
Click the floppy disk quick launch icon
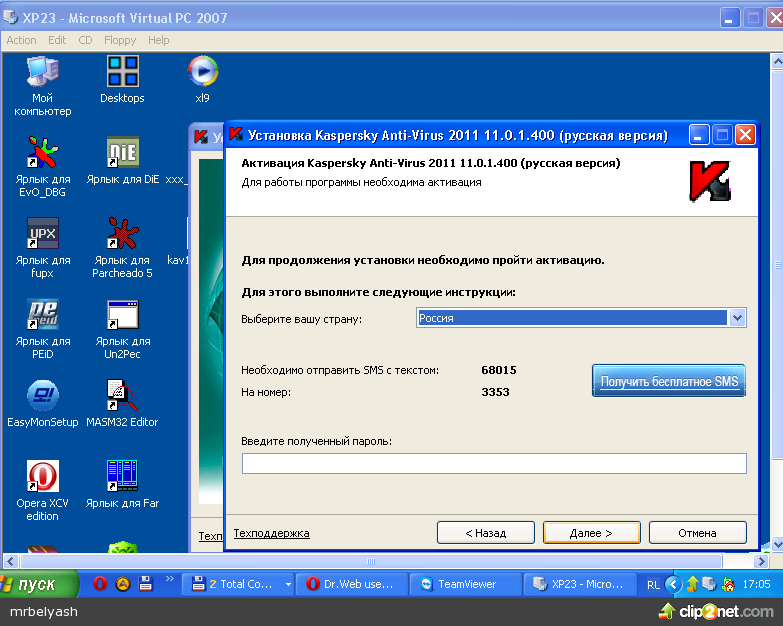pyautogui.click(x=145, y=584)
